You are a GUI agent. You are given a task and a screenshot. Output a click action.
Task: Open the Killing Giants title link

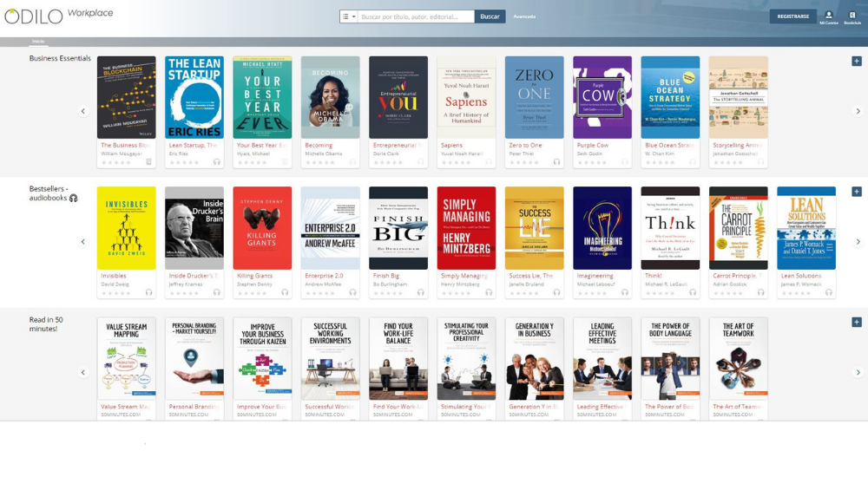tap(254, 276)
